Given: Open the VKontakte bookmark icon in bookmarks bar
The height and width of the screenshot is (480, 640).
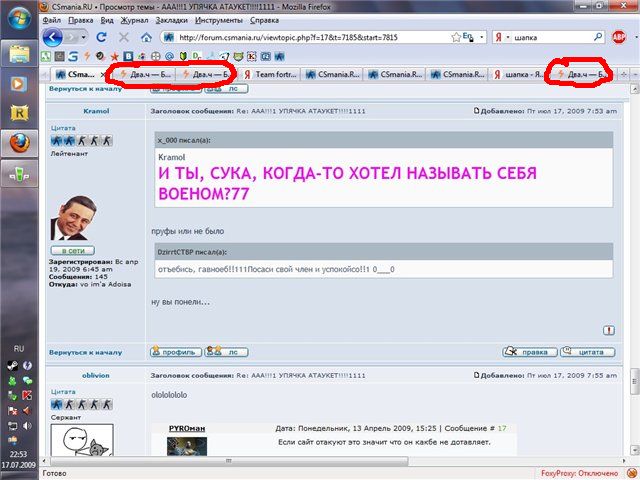Looking at the screenshot, I should coord(128,56).
